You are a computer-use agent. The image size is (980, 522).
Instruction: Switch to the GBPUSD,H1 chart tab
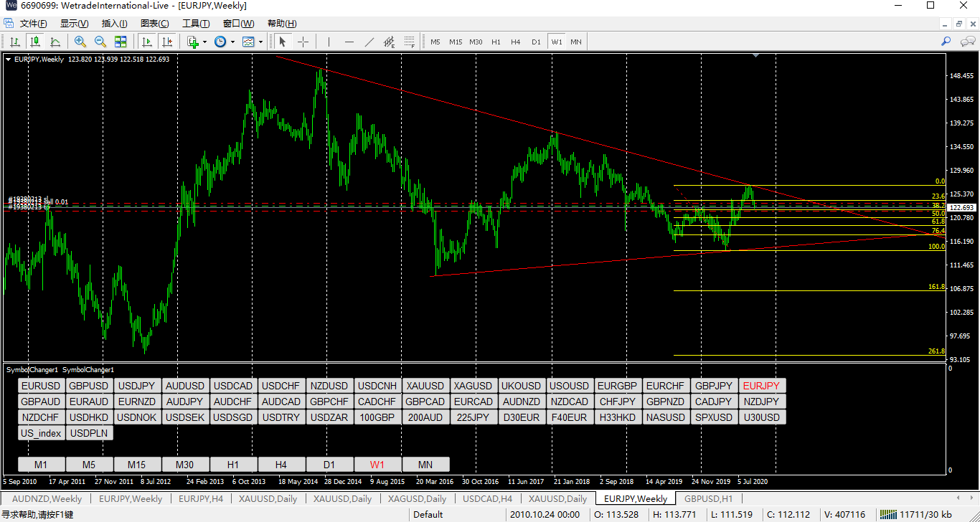pos(708,499)
